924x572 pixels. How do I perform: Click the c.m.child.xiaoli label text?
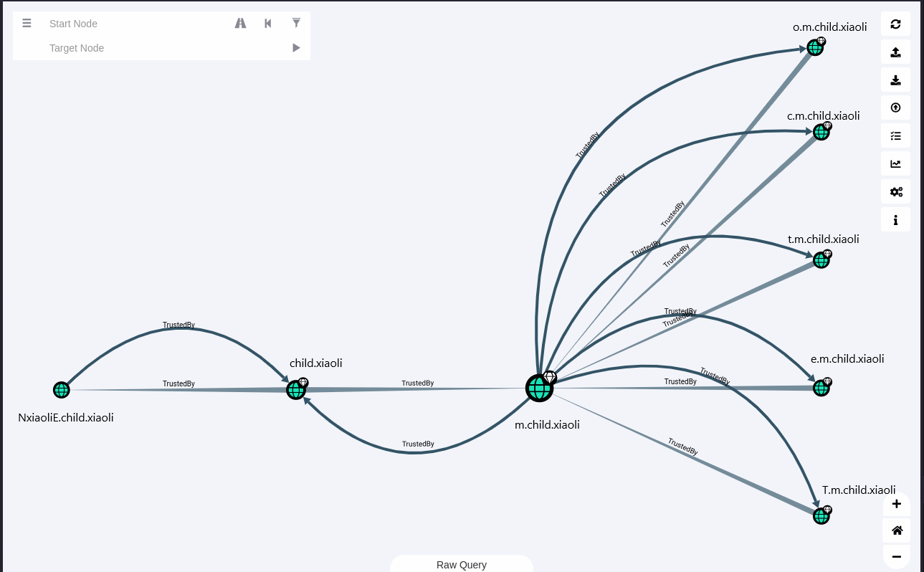click(x=824, y=115)
